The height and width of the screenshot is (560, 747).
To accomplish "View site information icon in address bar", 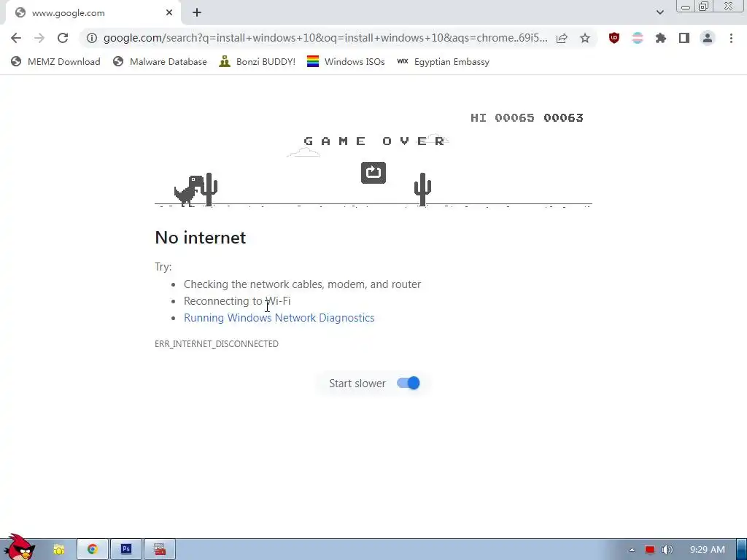I will point(92,38).
